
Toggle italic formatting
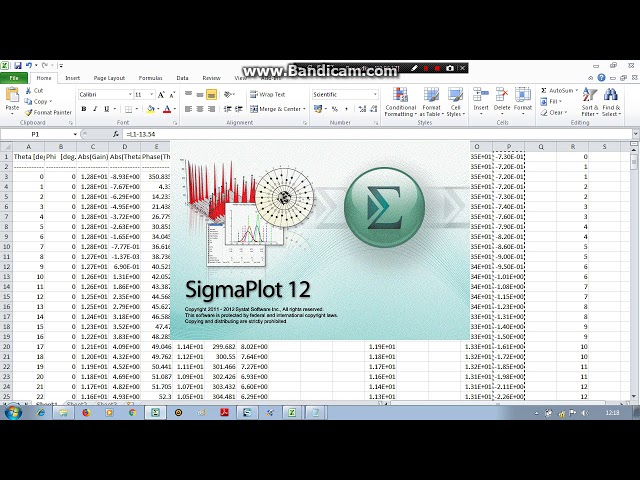pos(95,109)
